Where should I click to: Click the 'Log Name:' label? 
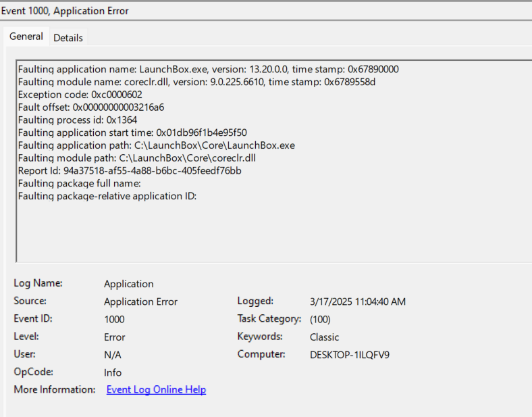38,283
